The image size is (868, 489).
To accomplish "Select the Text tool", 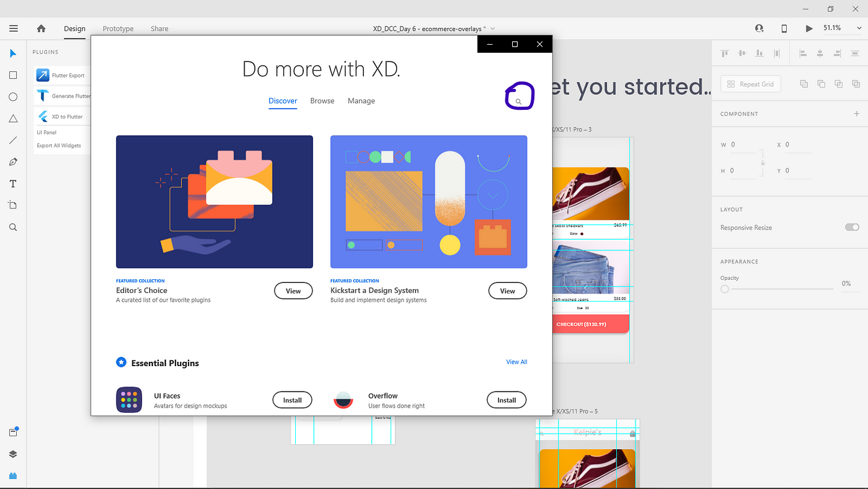I will [13, 184].
